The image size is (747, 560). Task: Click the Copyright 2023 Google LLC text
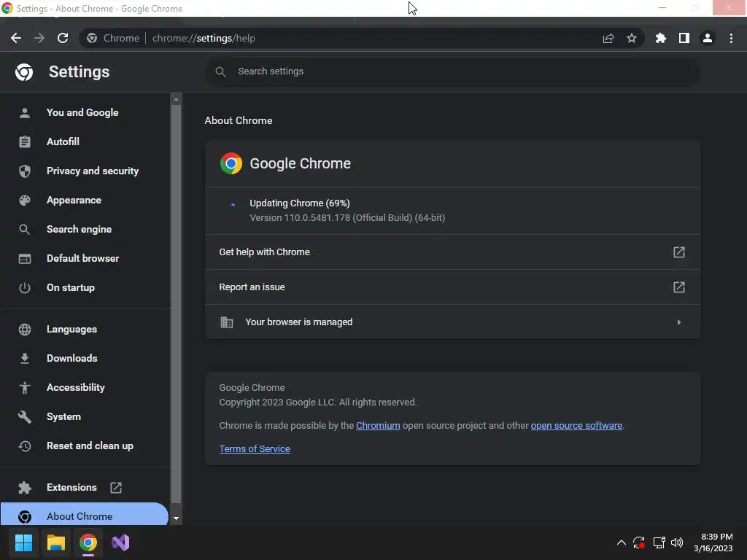click(318, 402)
